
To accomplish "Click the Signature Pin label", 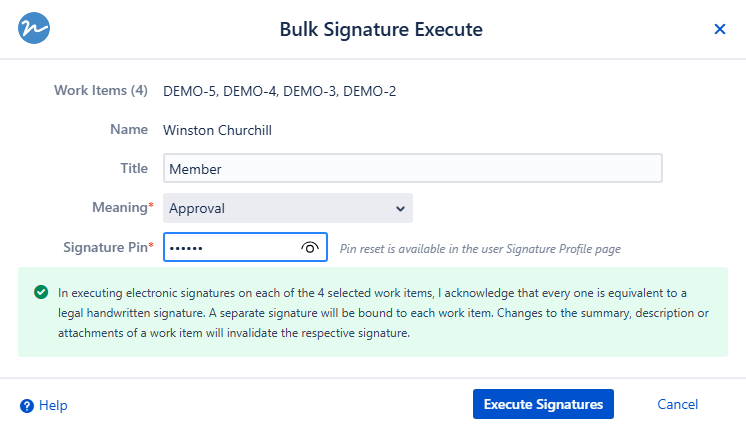I will point(109,247).
